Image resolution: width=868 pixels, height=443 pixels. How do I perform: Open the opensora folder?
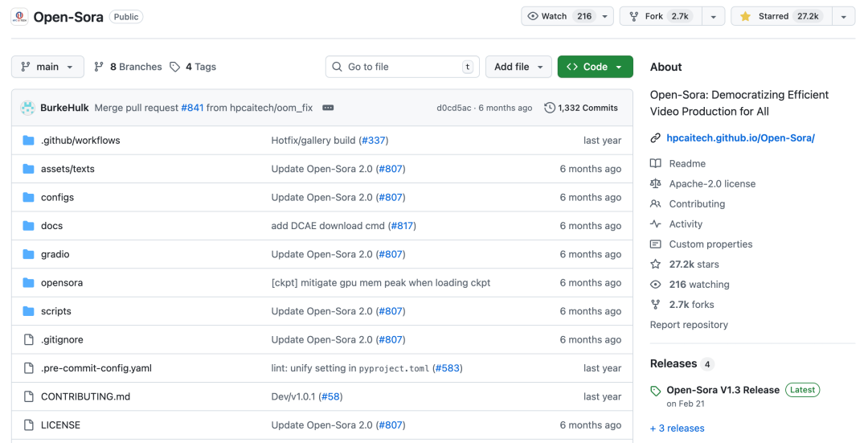tap(62, 283)
